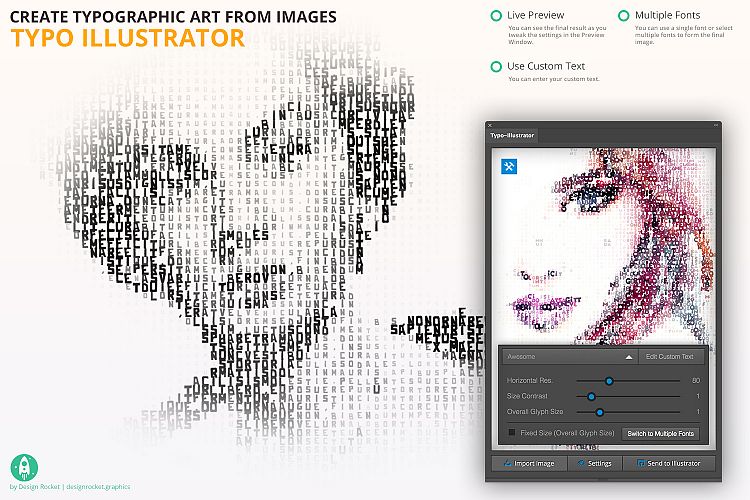Click the typographic portrait preview image

pos(604,246)
